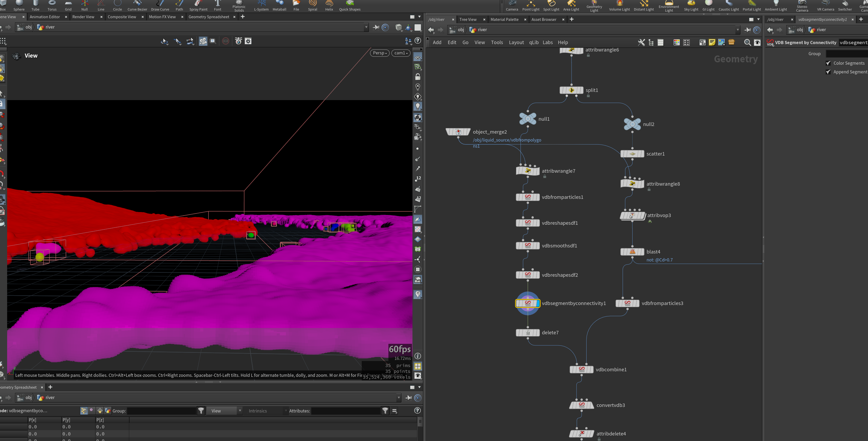
Task: Click the split1 node icon
Action: coord(572,90)
